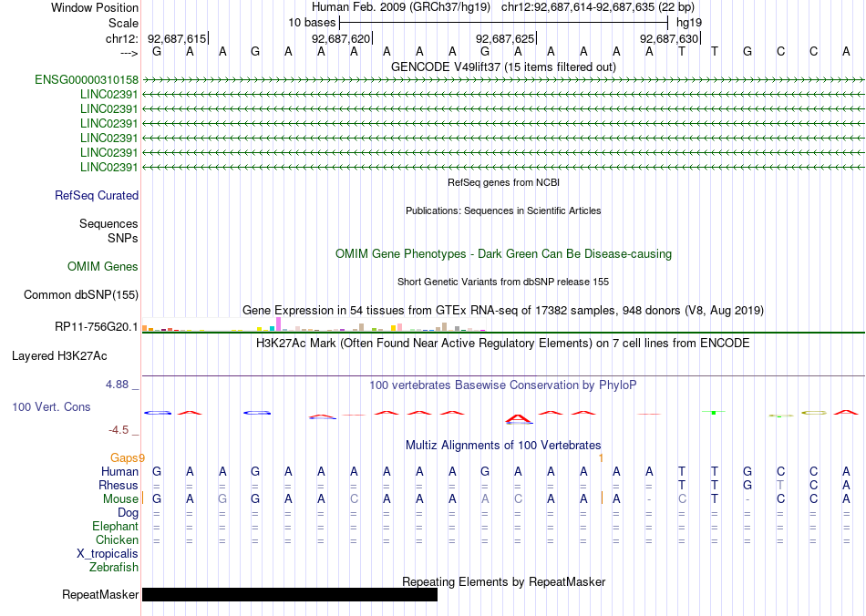Click the orange Gaps label
This screenshot has width=866, height=616.
tap(124, 457)
